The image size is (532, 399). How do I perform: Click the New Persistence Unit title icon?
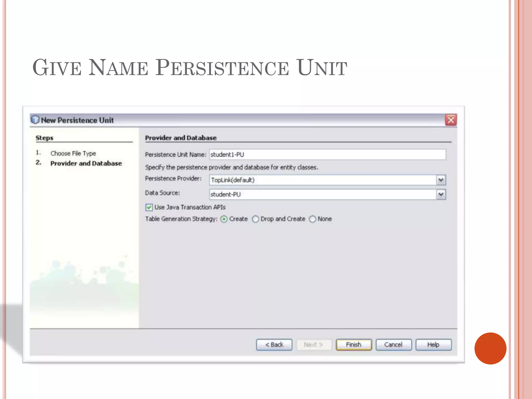[35, 120]
